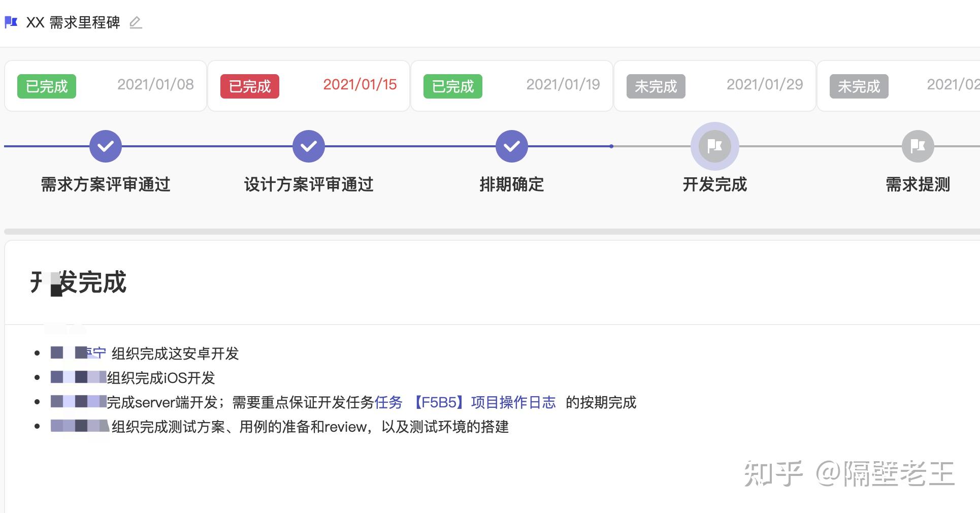Click the green 已完成 badge dated 2021/01/08
Viewport: 980px width, 513px height.
(x=47, y=86)
